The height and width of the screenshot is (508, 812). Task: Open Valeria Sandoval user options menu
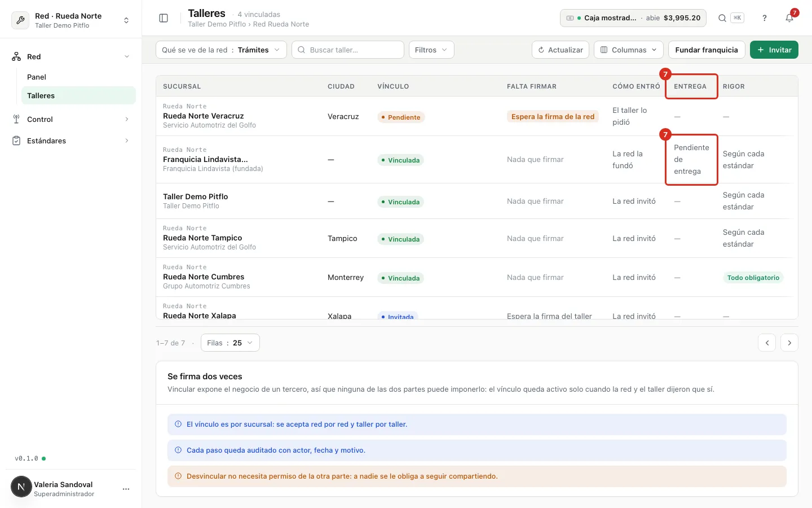click(126, 489)
